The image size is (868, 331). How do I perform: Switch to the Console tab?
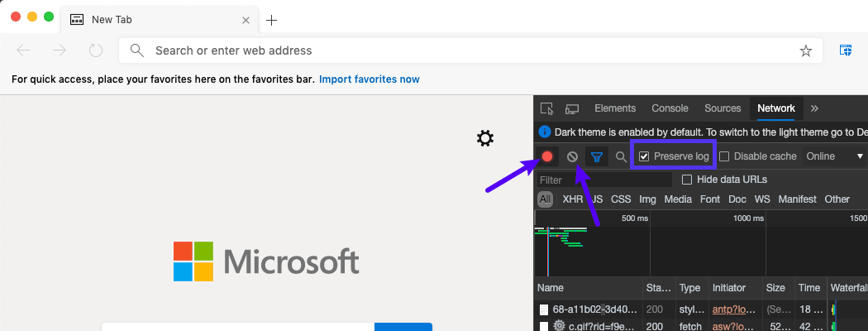coord(670,108)
